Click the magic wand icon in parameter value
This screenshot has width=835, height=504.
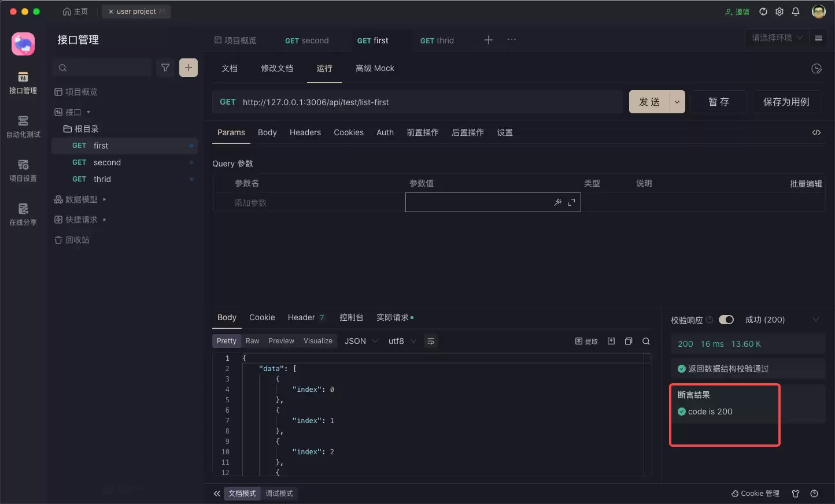pos(557,202)
